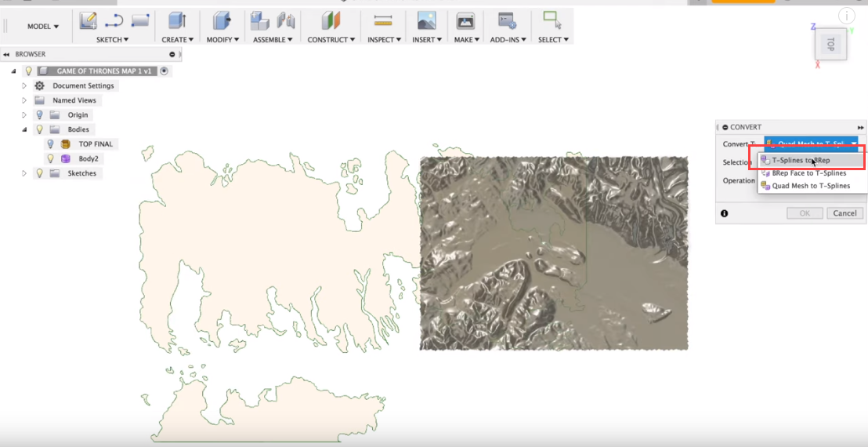
Task: Click the root component document icon
Action: 45,71
